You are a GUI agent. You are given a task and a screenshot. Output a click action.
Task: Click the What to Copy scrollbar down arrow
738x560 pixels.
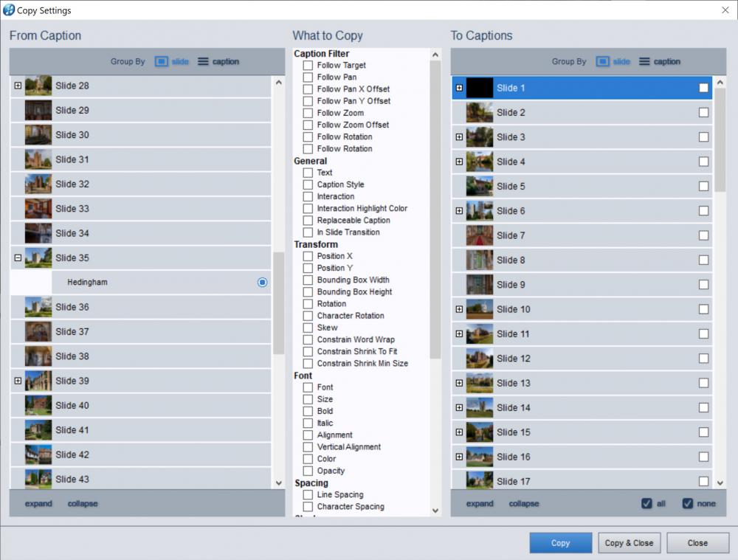(x=435, y=510)
